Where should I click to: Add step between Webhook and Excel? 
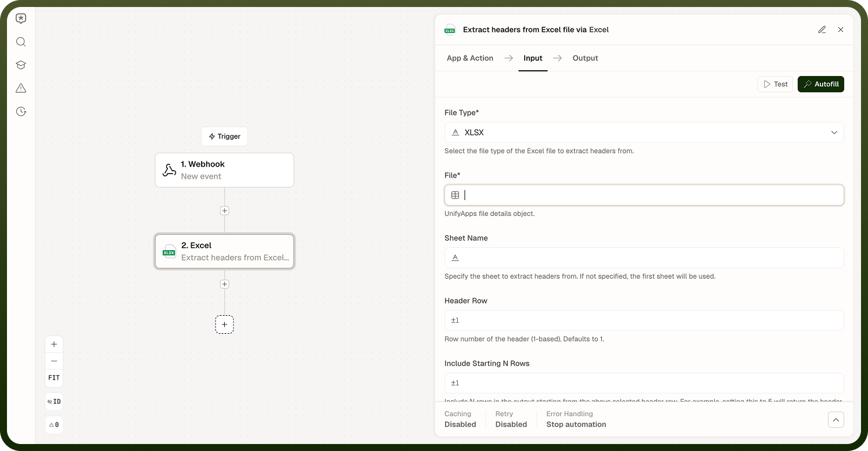click(225, 211)
